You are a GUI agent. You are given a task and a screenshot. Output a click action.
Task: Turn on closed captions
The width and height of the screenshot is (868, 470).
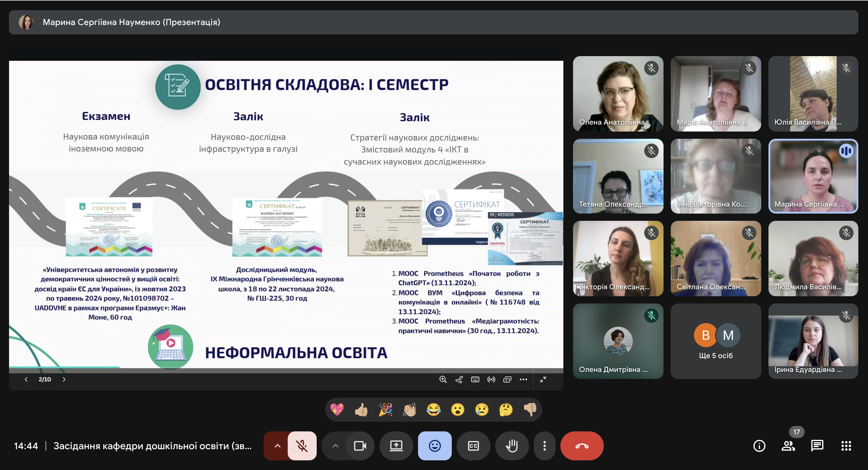point(473,446)
